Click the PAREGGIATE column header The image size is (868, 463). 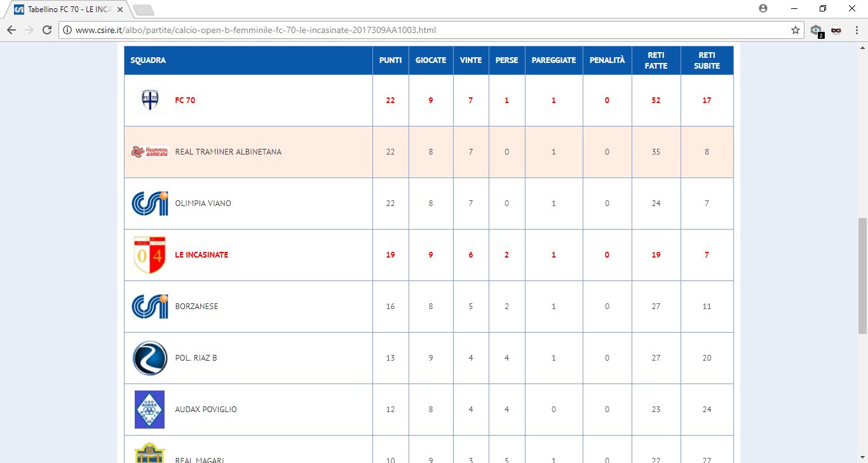(x=553, y=60)
